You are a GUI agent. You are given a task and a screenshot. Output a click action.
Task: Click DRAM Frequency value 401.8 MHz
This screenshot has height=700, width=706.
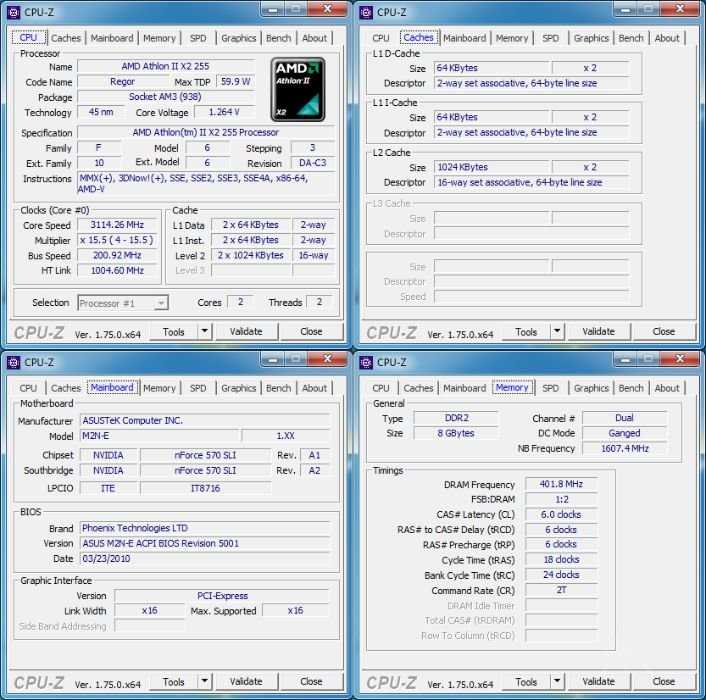[x=561, y=484]
